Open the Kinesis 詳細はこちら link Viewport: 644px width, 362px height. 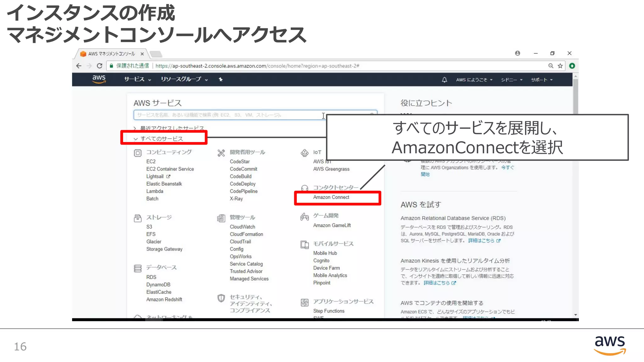click(440, 283)
